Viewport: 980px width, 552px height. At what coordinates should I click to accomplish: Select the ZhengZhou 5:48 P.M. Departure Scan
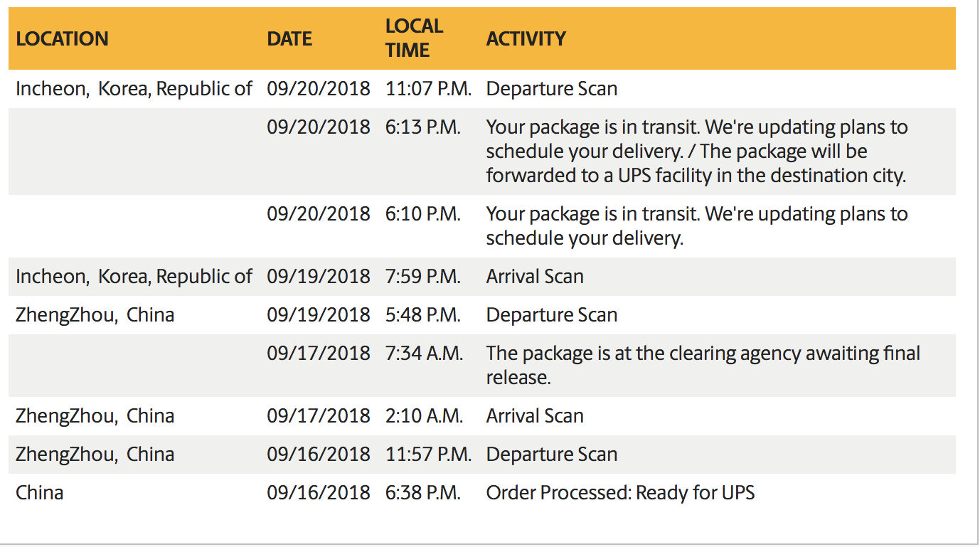pyautogui.click(x=552, y=315)
